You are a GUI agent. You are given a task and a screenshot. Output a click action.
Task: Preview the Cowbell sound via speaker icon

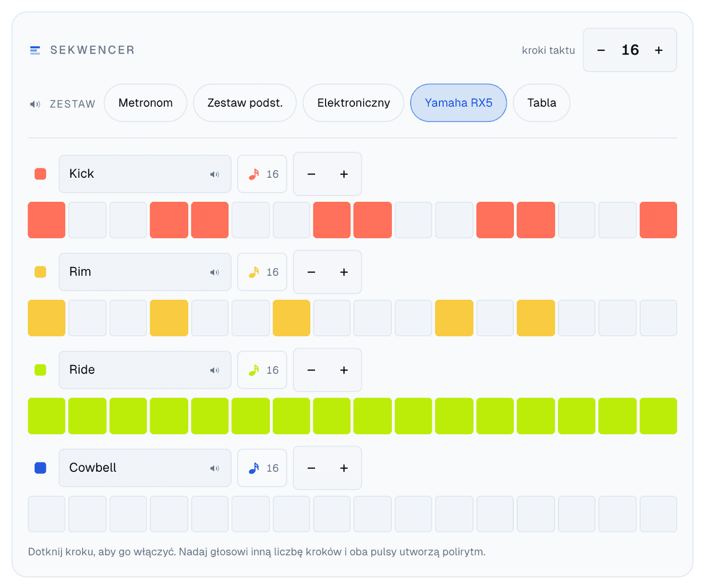tap(215, 468)
